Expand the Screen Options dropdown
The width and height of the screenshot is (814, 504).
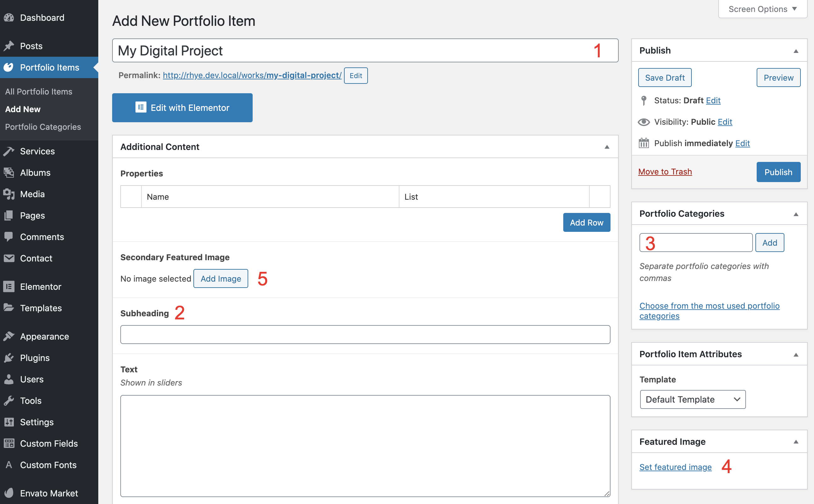(x=762, y=9)
